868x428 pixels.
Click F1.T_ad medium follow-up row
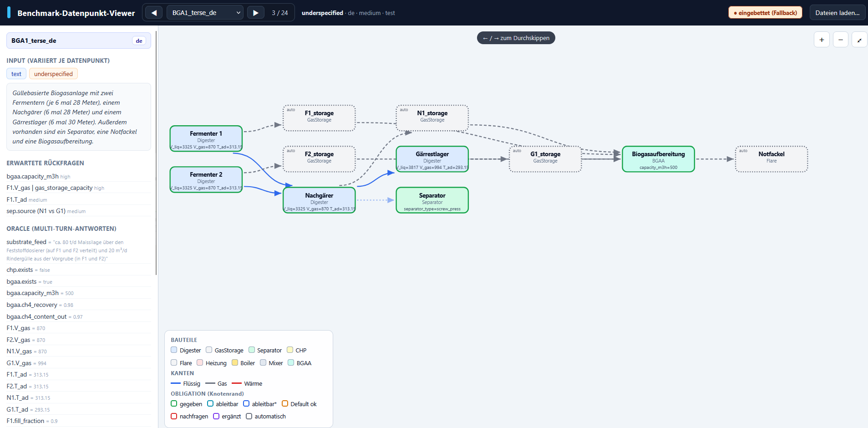click(79, 199)
